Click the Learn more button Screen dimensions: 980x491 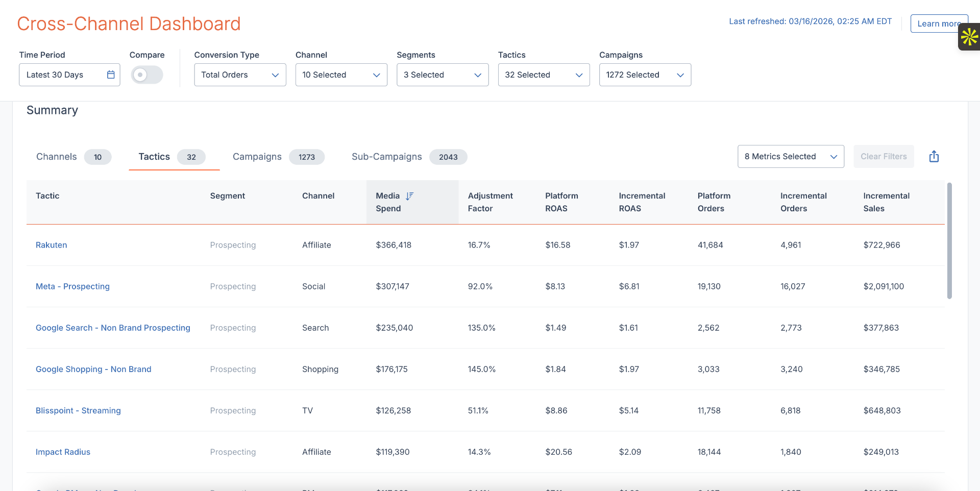pyautogui.click(x=939, y=23)
